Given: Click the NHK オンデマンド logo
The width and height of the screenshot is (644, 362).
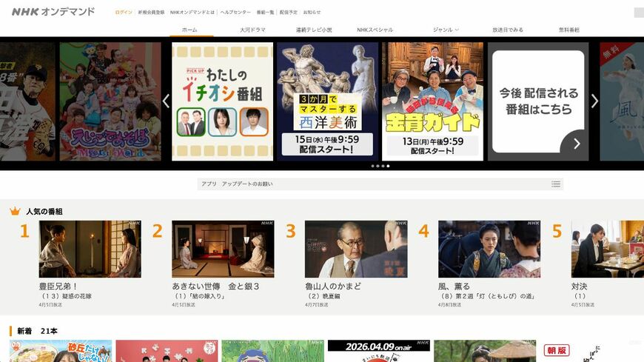Looking at the screenshot, I should tap(53, 12).
